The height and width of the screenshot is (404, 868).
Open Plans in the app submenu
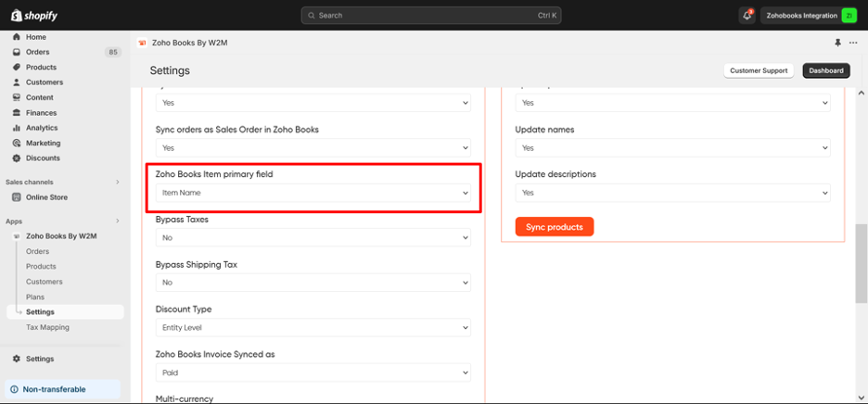35,297
